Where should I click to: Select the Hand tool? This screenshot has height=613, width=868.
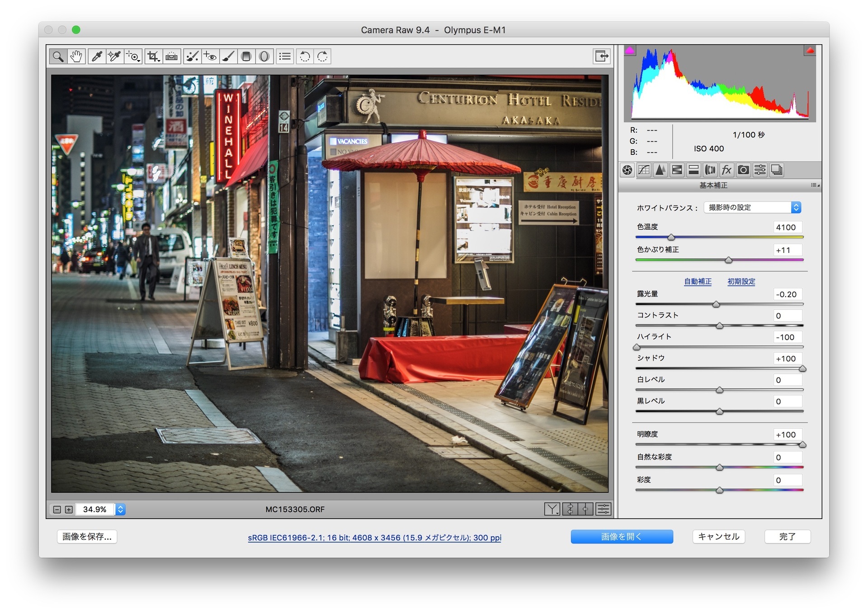tap(76, 56)
